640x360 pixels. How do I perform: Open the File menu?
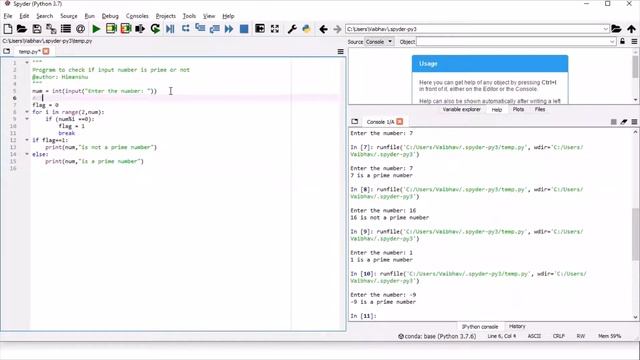pyautogui.click(x=8, y=16)
